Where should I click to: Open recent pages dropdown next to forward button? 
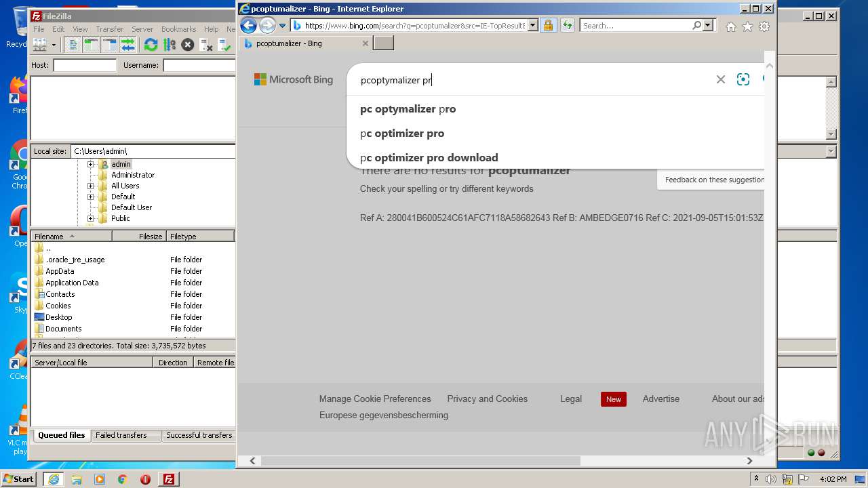coord(282,26)
